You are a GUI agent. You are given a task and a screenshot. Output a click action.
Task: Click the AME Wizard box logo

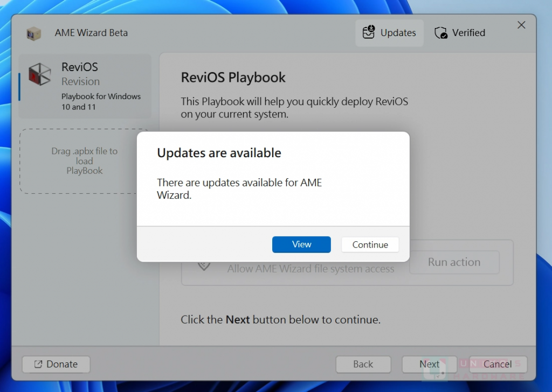[34, 33]
